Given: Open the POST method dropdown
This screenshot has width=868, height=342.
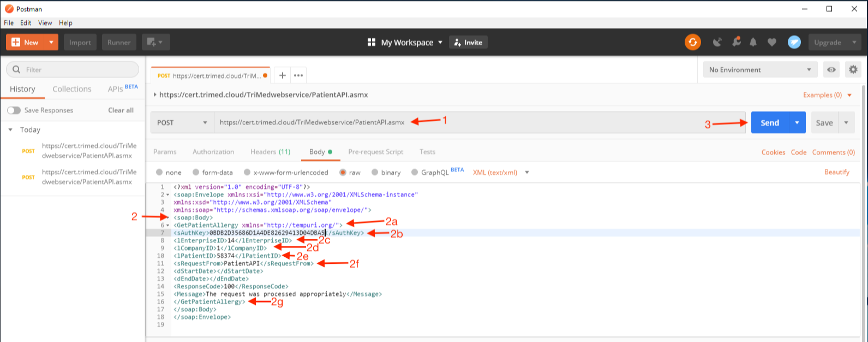Looking at the screenshot, I should point(182,122).
